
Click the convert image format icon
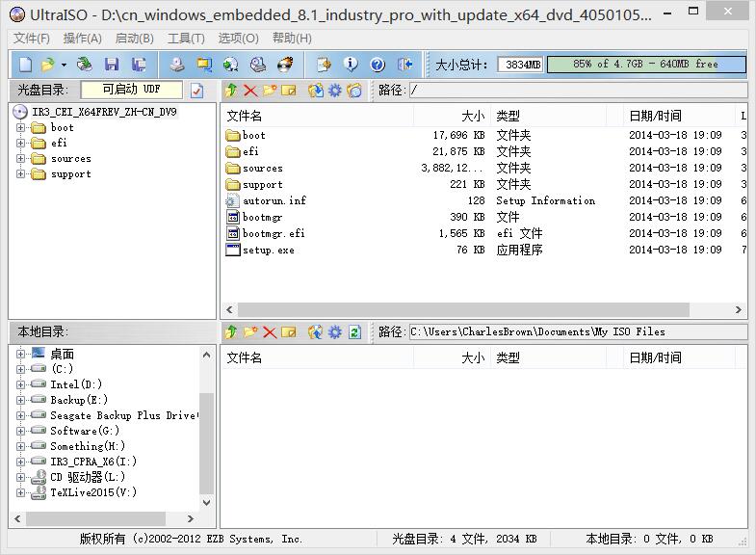pyautogui.click(x=231, y=65)
